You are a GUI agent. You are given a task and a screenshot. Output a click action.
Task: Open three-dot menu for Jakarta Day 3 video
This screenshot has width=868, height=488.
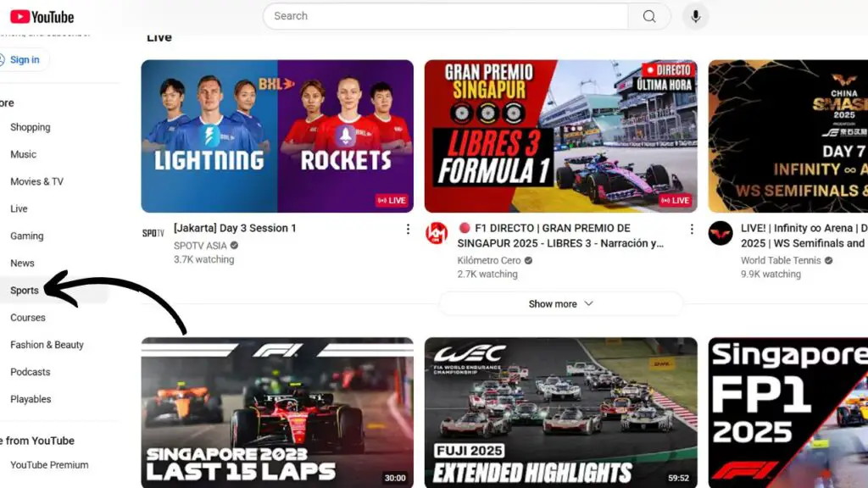(x=408, y=230)
